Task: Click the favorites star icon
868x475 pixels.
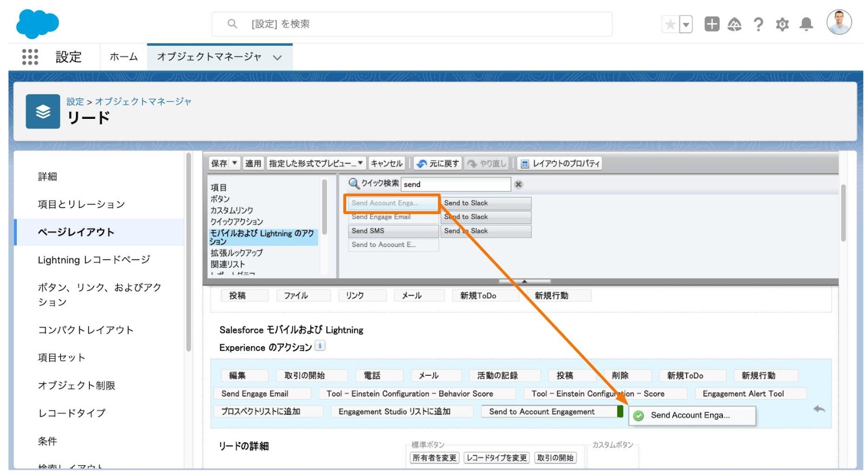Action: pos(671,24)
